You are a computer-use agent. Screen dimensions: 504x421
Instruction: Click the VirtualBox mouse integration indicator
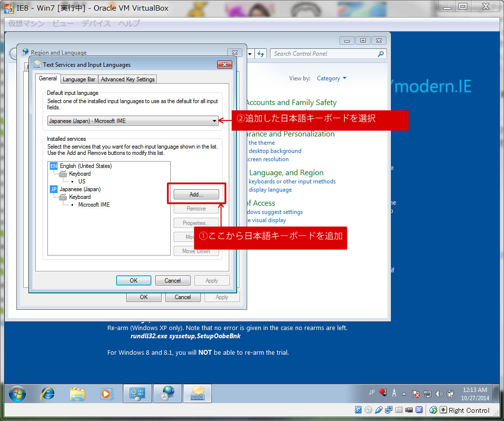[433, 410]
